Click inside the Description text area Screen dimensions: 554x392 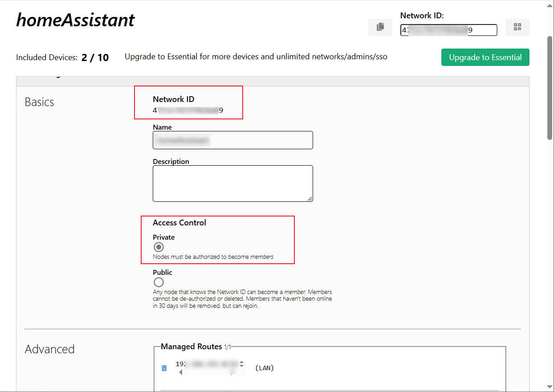(x=233, y=184)
